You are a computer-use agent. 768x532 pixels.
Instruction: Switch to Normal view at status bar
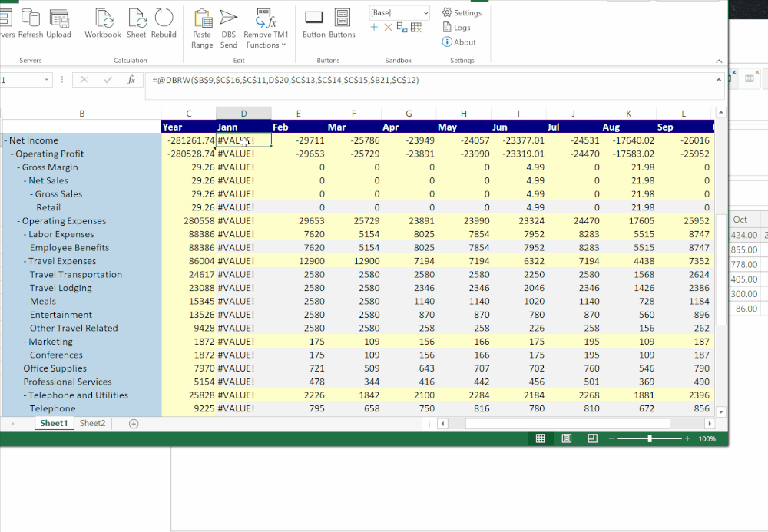tap(541, 438)
